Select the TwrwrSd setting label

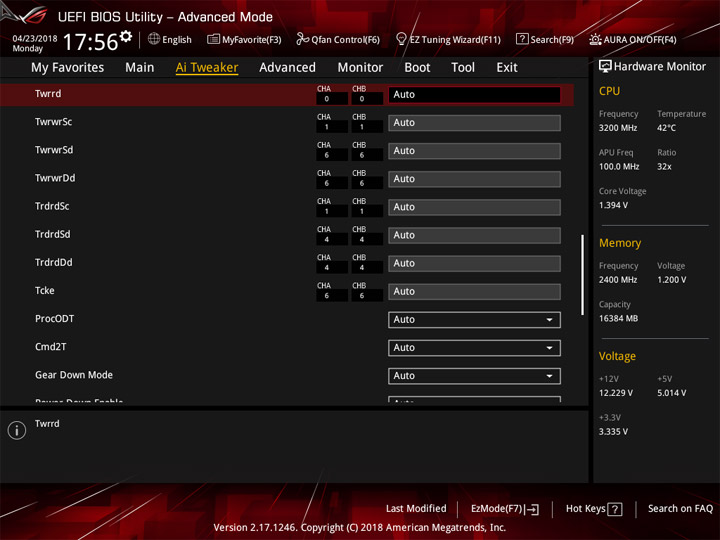click(54, 150)
